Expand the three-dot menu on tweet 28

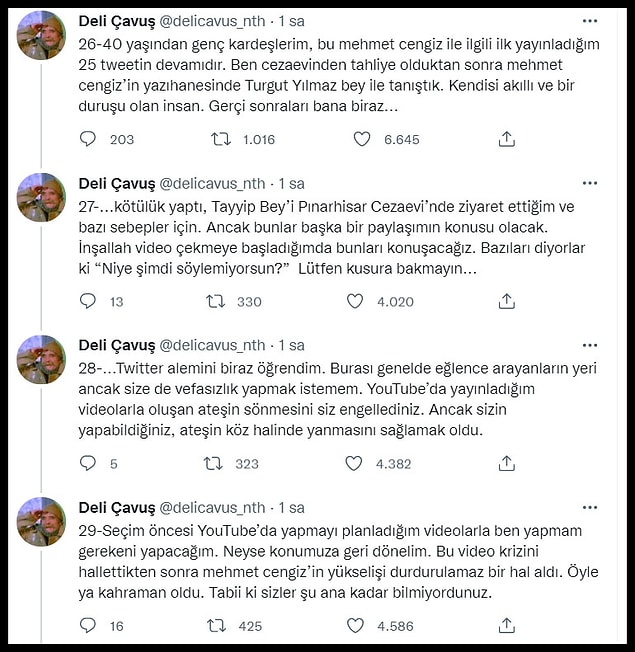[590, 345]
